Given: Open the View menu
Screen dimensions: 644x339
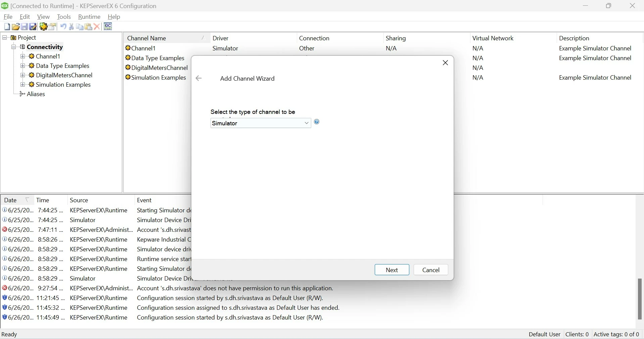Looking at the screenshot, I should tap(43, 17).
